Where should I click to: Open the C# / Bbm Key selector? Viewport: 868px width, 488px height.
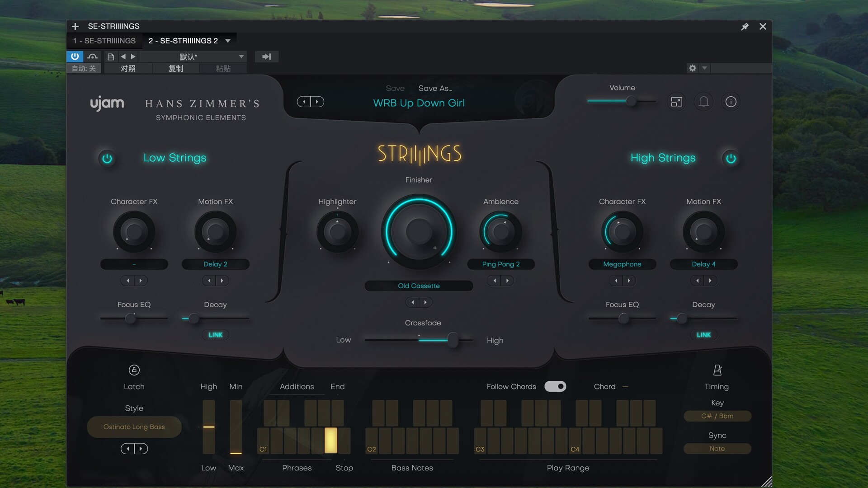pos(717,416)
